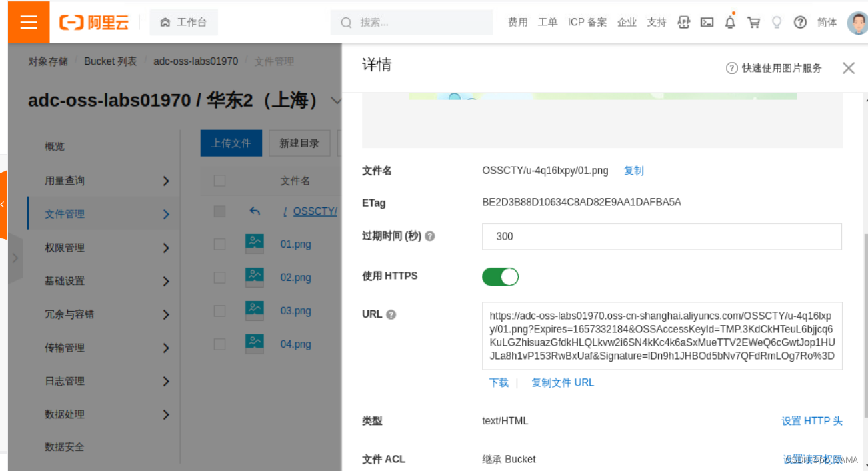Click the 过期时间 input field
Image resolution: width=868 pixels, height=471 pixels.
tap(661, 236)
